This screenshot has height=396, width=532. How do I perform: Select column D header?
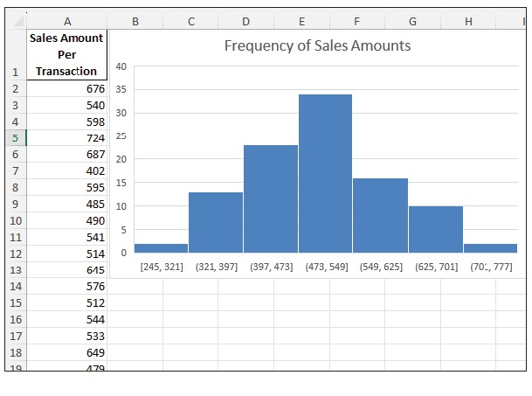pos(245,21)
